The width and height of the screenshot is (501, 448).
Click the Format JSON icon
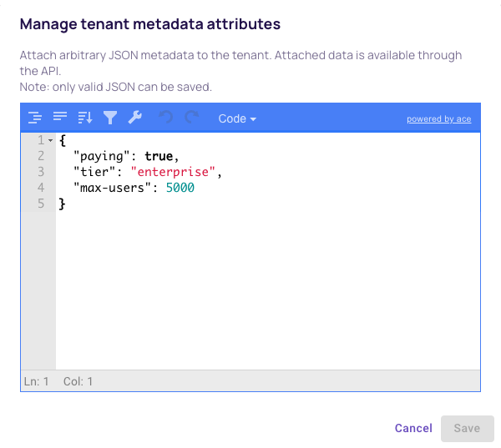(x=35, y=118)
